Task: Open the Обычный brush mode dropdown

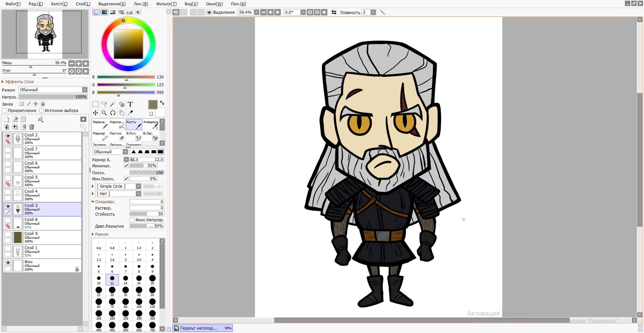Action: coord(110,152)
